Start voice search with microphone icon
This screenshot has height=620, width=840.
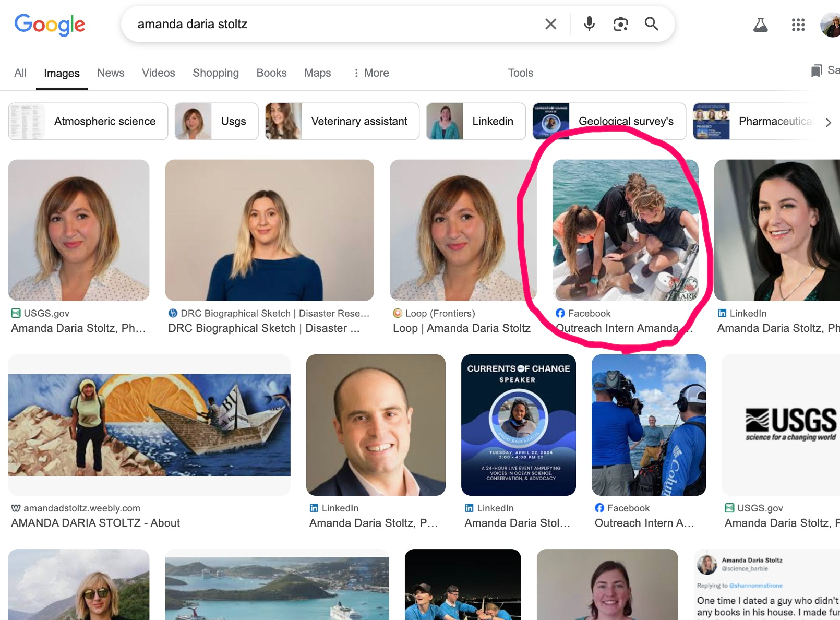(589, 24)
